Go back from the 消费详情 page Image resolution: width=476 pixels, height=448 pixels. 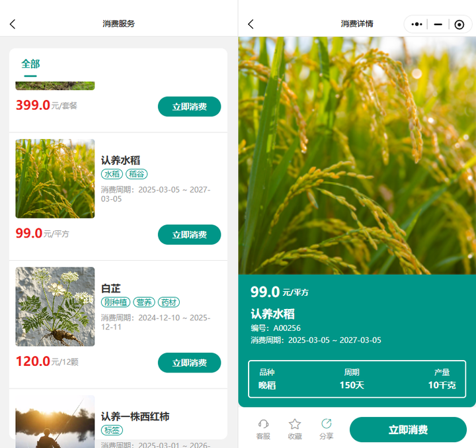[x=251, y=24]
